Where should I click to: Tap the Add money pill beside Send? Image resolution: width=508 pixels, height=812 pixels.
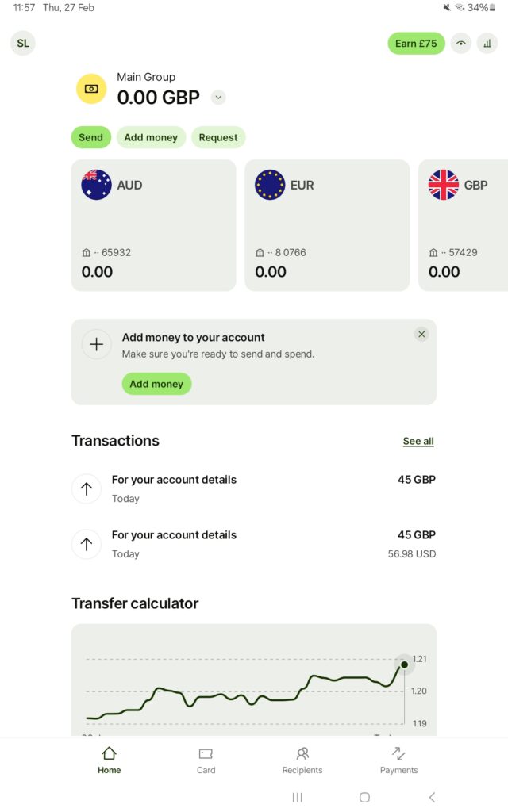pyautogui.click(x=151, y=137)
